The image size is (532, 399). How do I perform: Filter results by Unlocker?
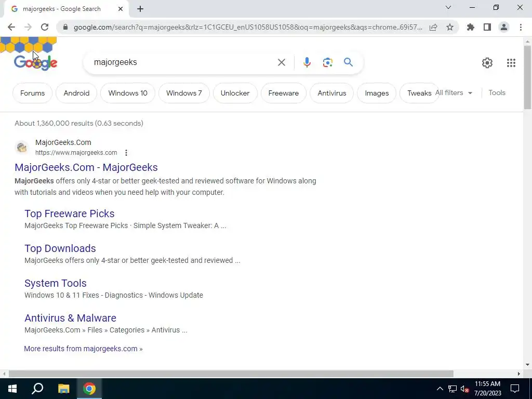tap(235, 93)
